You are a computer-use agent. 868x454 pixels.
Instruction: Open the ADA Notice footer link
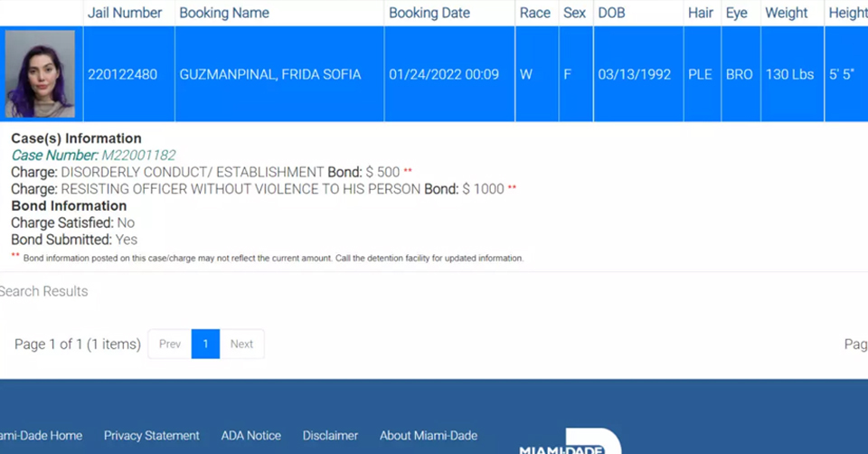[x=250, y=435]
